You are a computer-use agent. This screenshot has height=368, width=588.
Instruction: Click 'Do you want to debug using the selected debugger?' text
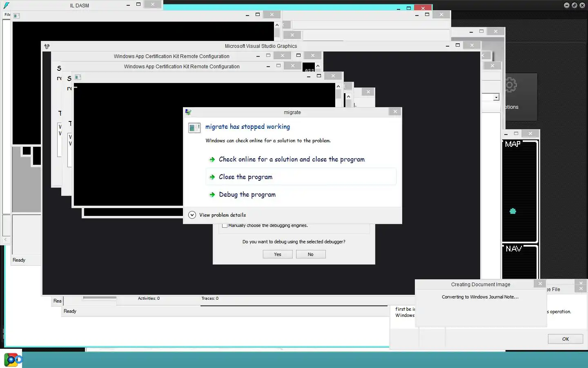point(294,242)
